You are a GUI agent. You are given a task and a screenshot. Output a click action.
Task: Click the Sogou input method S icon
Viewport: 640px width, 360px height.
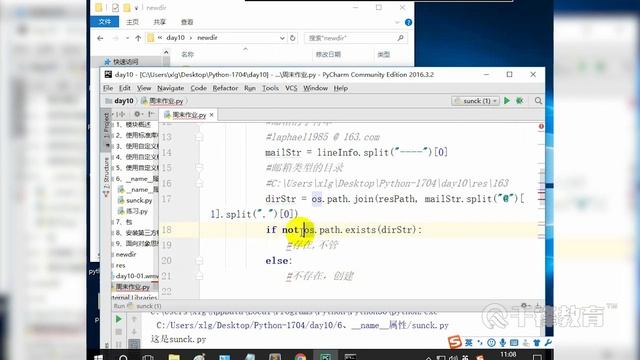tap(455, 342)
